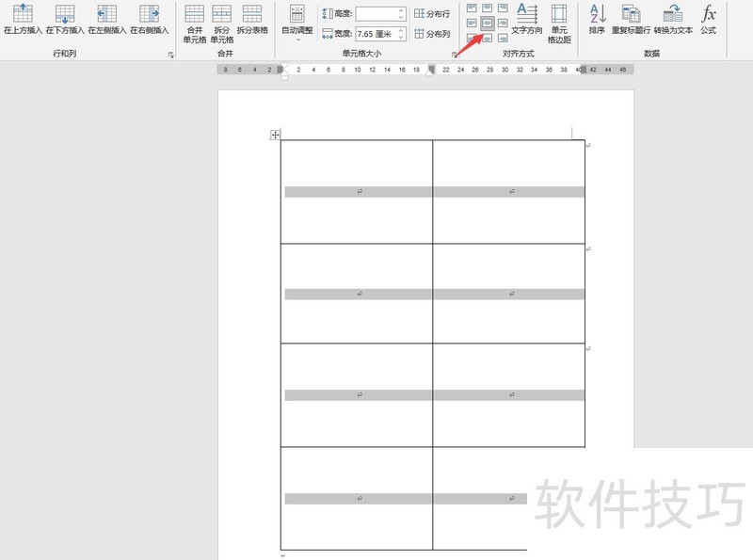Click the top-left table cell
Viewport: 753px width, 560px height.
[x=357, y=192]
